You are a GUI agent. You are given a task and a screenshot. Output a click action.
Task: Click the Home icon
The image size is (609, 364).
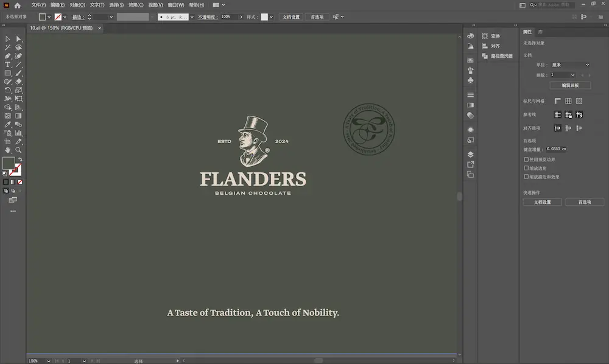click(18, 5)
